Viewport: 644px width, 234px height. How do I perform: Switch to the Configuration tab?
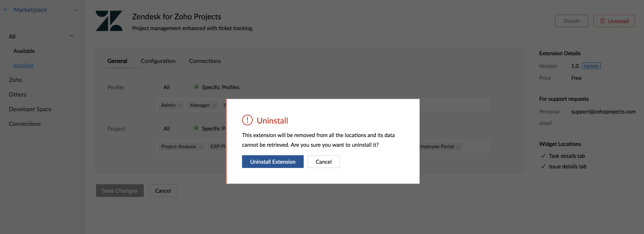(x=158, y=61)
